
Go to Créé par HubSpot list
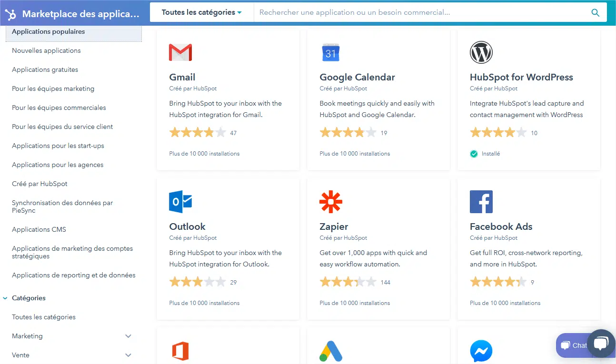40,184
